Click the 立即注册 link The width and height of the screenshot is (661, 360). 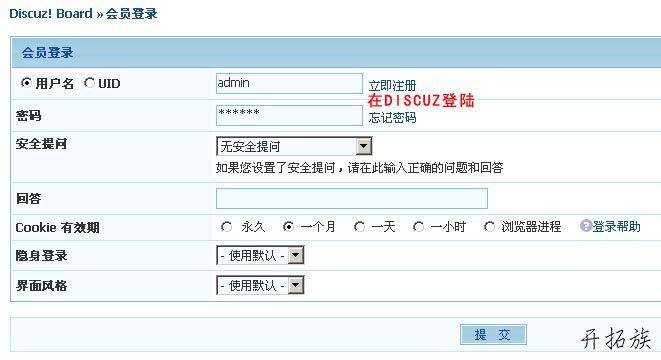(392, 86)
